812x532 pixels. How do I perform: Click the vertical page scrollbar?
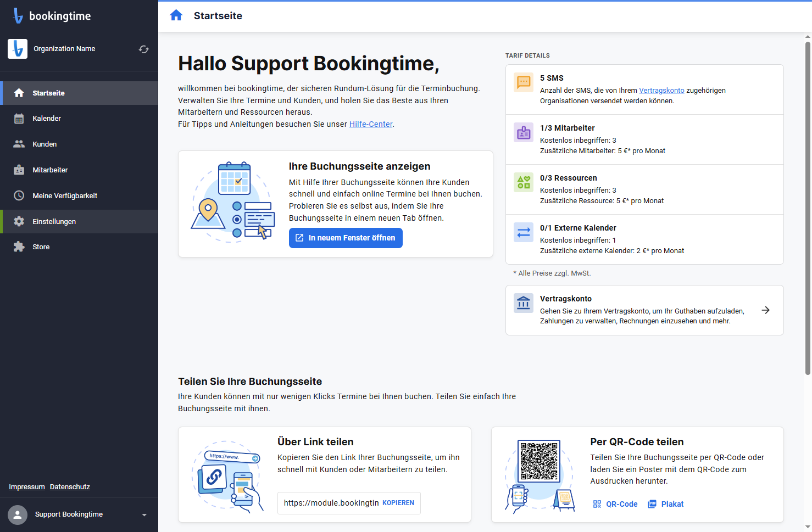[808, 209]
